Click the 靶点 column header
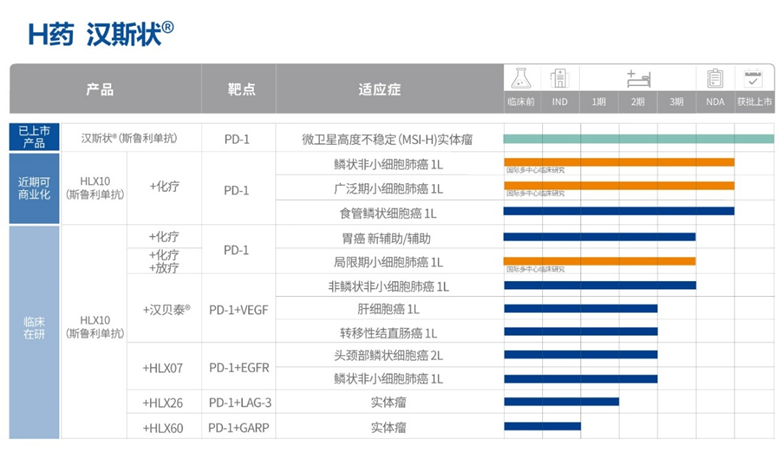The image size is (783, 453). [x=241, y=89]
